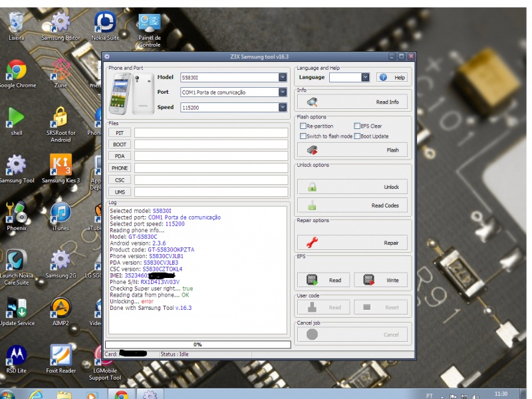Click 'Status : Idle' in status bar
Screen dimensions: 532x399
click(x=174, y=354)
